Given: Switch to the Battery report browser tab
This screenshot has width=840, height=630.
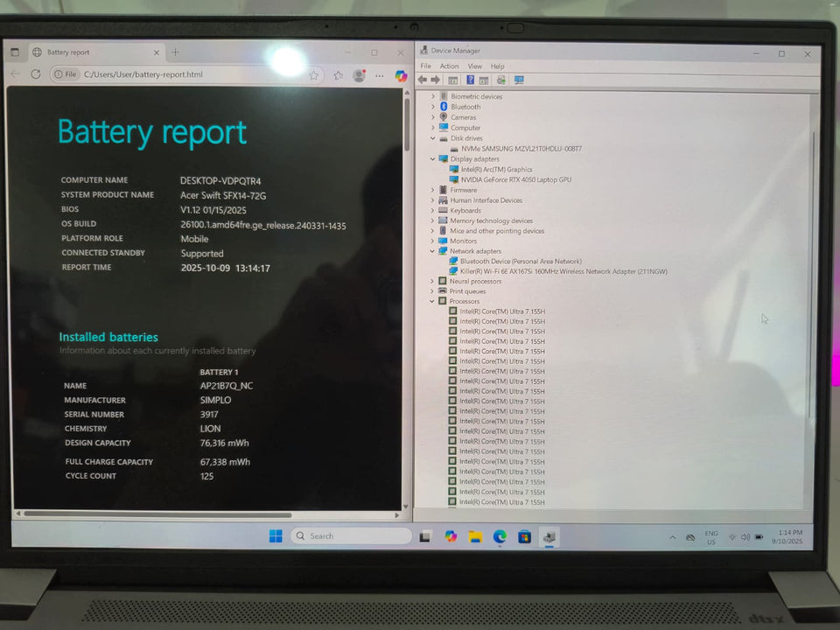Looking at the screenshot, I should [x=87, y=52].
